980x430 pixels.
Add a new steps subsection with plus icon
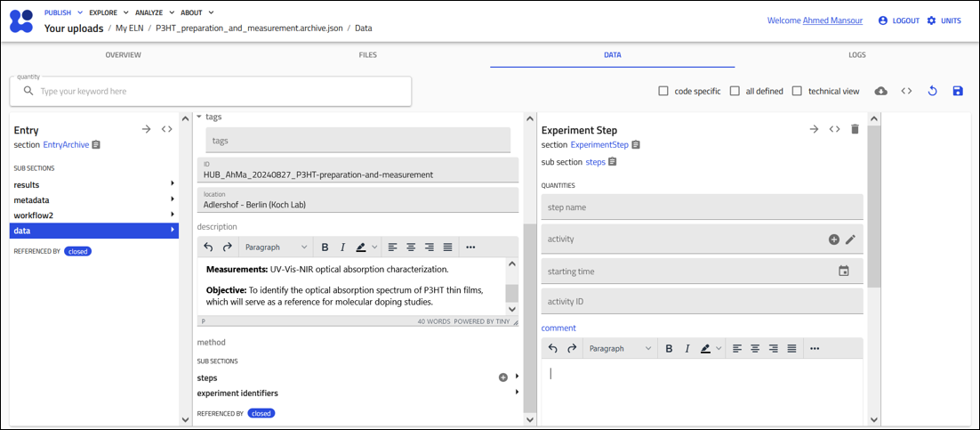[x=503, y=377]
